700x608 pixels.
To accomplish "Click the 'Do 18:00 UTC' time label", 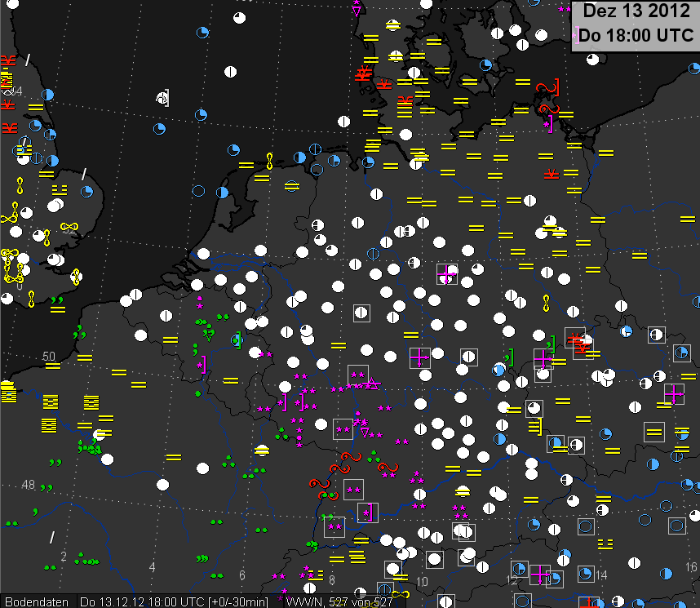I will click(636, 35).
